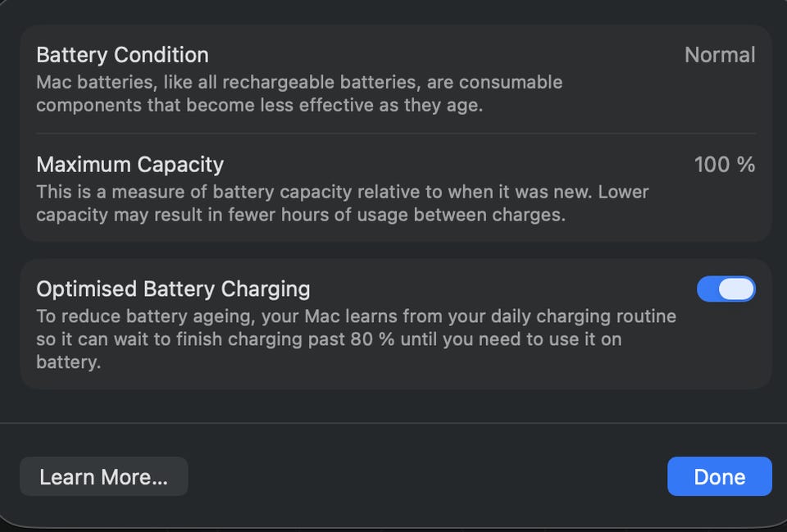Click the Battery Condition heading
This screenshot has height=532, width=787.
point(122,55)
